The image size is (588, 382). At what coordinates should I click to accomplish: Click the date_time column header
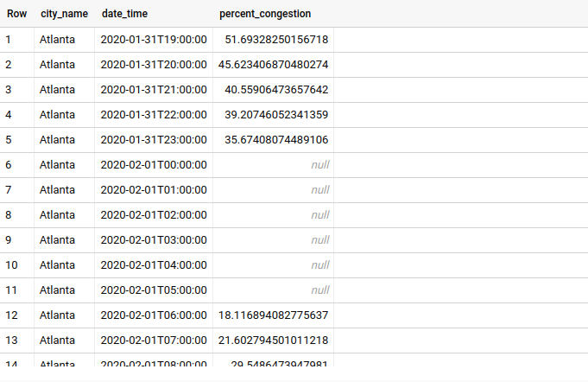tap(126, 14)
